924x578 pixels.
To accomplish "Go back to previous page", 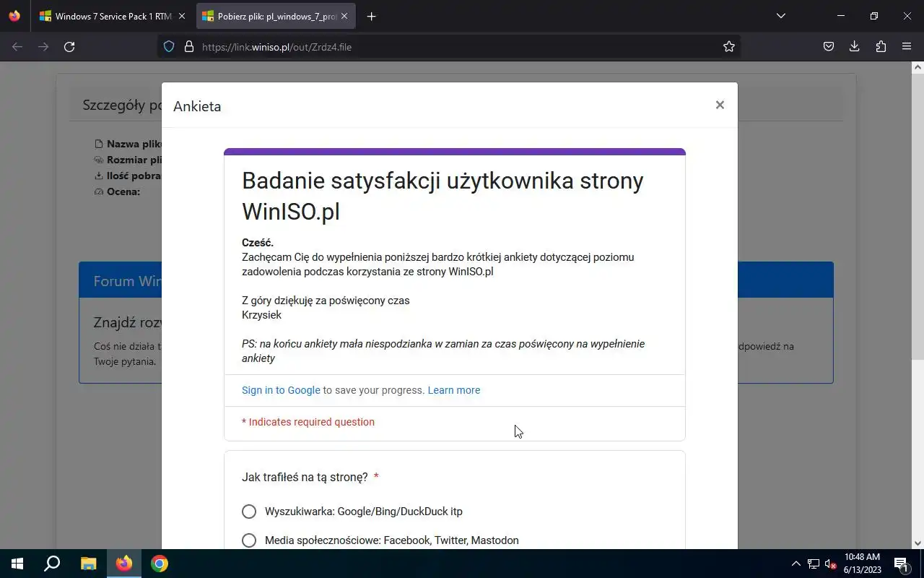I will pos(17,46).
